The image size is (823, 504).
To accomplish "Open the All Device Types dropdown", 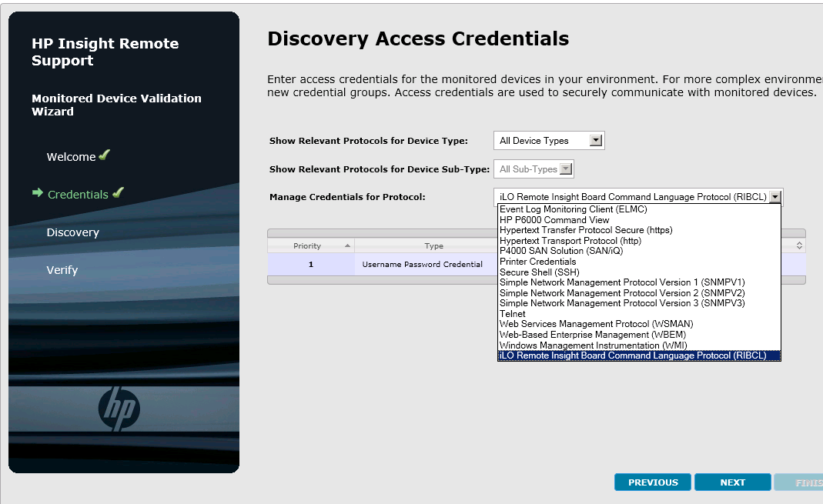I will (595, 141).
